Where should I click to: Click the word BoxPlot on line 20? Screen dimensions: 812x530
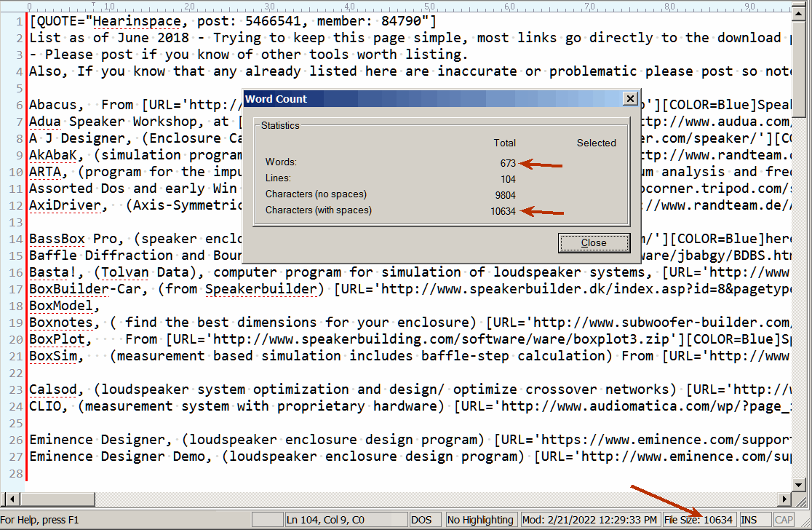click(57, 339)
